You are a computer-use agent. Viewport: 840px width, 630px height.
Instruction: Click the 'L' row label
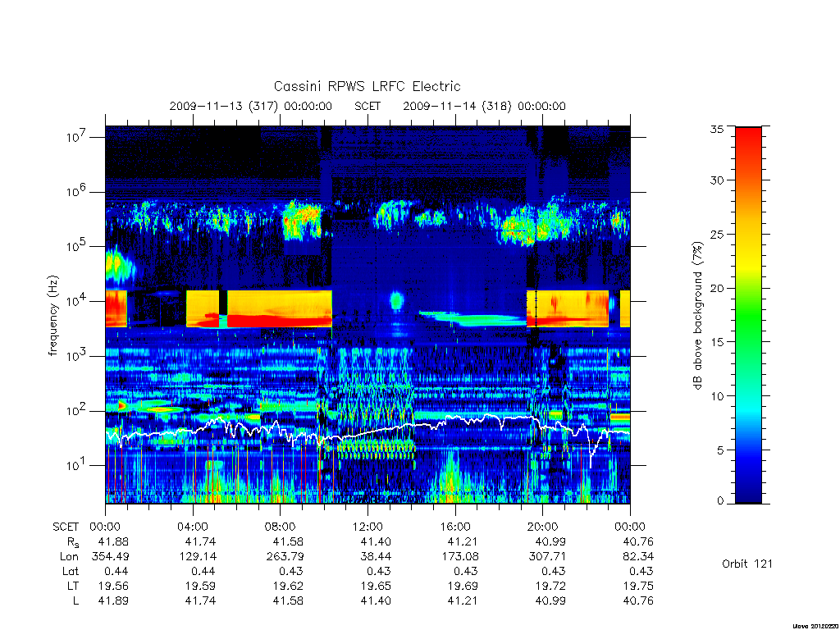(76, 600)
